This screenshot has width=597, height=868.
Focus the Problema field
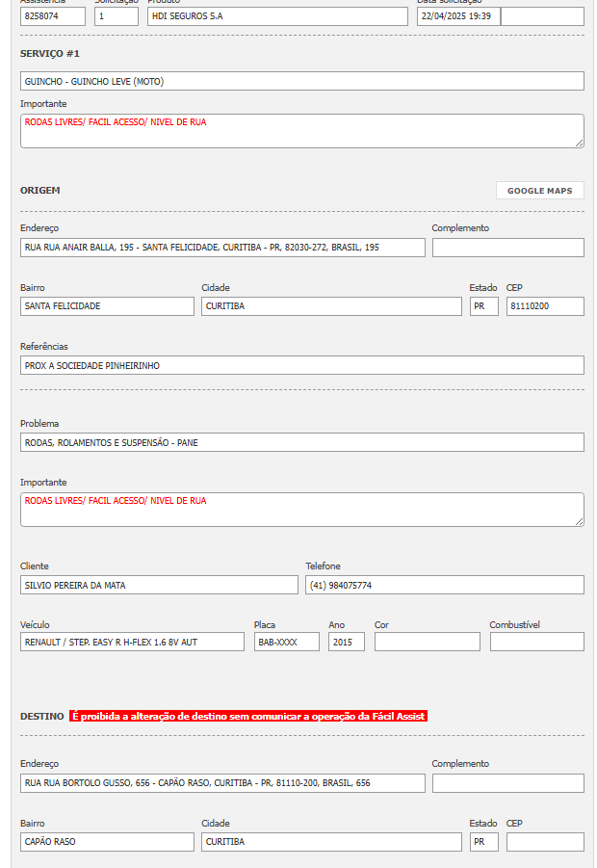(x=301, y=442)
